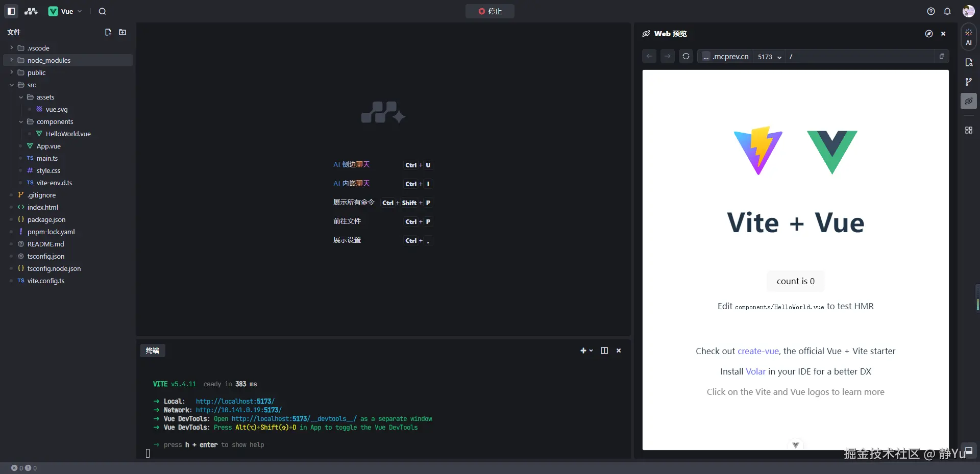This screenshot has width=980, height=474.
Task: Add a new terminal with the plus icon
Action: click(x=583, y=351)
